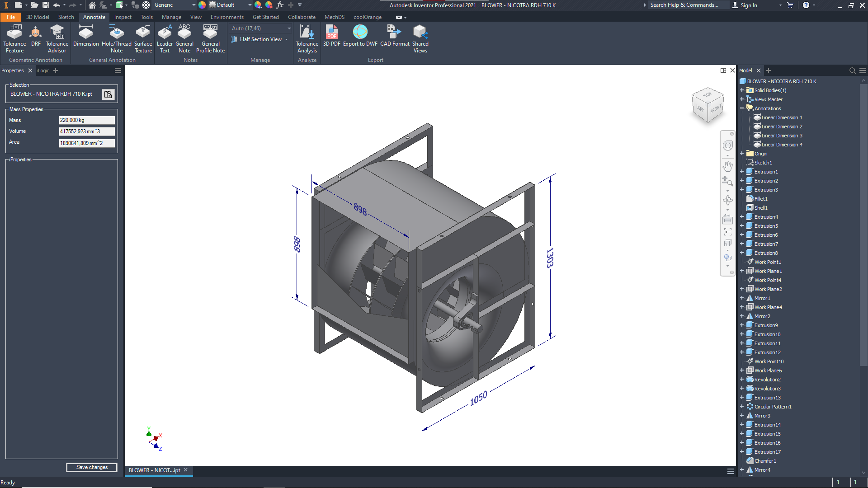Image resolution: width=868 pixels, height=488 pixels.
Task: Click the ViewCube FRONT face
Action: (716, 109)
